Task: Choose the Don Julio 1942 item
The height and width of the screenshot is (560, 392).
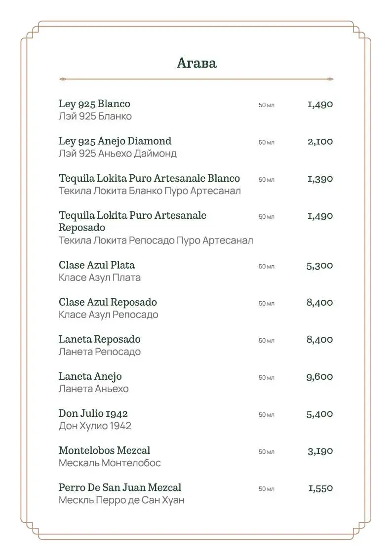Action: (x=93, y=413)
